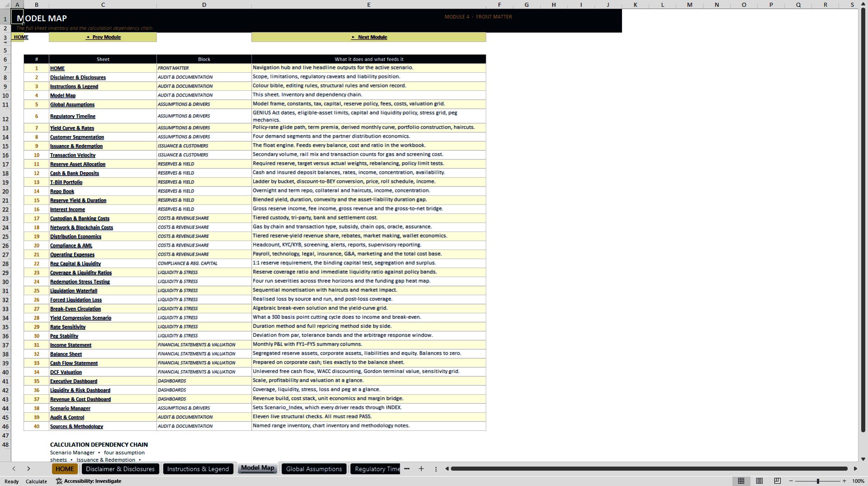
Task: Select cell 'Eleven live structural checks'
Action: click(369, 417)
